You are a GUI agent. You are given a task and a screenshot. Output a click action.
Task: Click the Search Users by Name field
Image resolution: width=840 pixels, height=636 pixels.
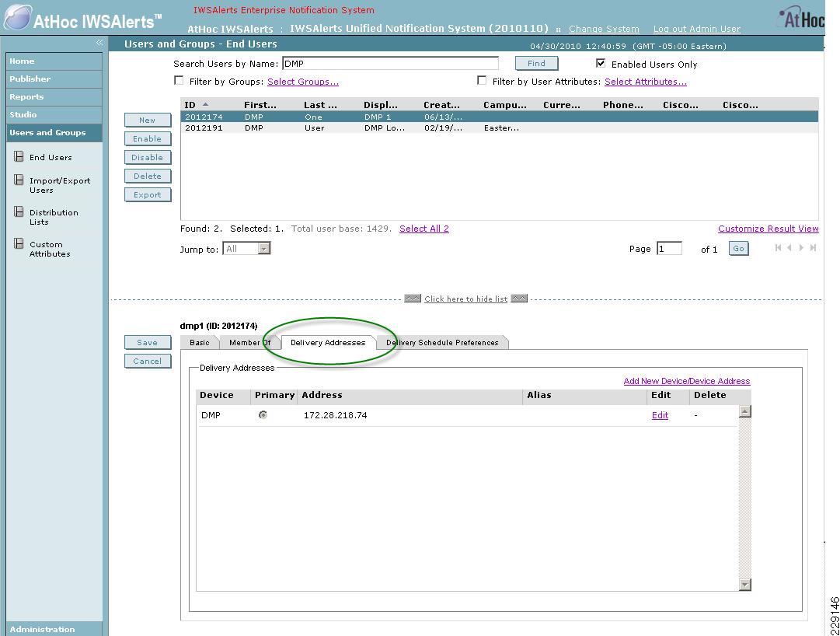click(390, 63)
